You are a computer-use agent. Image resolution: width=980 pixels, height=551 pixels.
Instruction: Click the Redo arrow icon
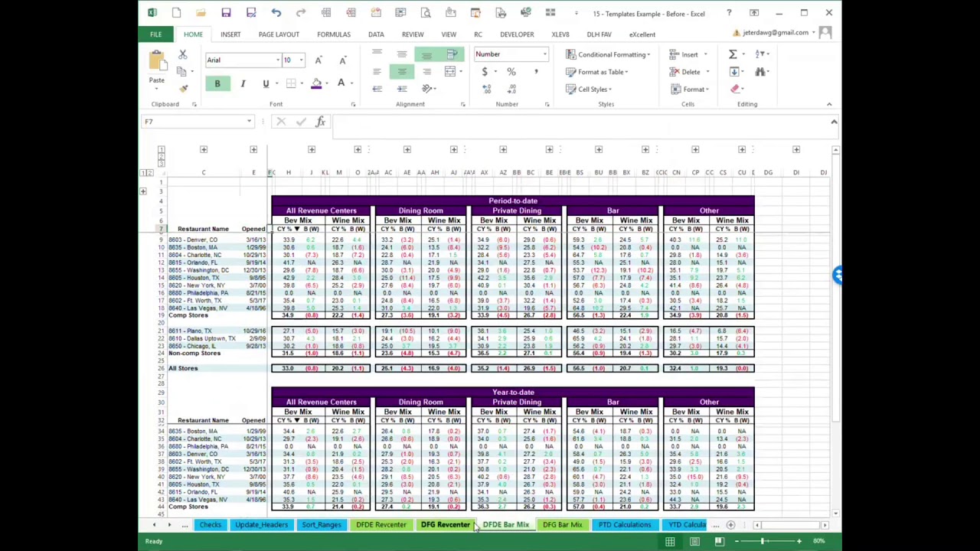pos(301,13)
